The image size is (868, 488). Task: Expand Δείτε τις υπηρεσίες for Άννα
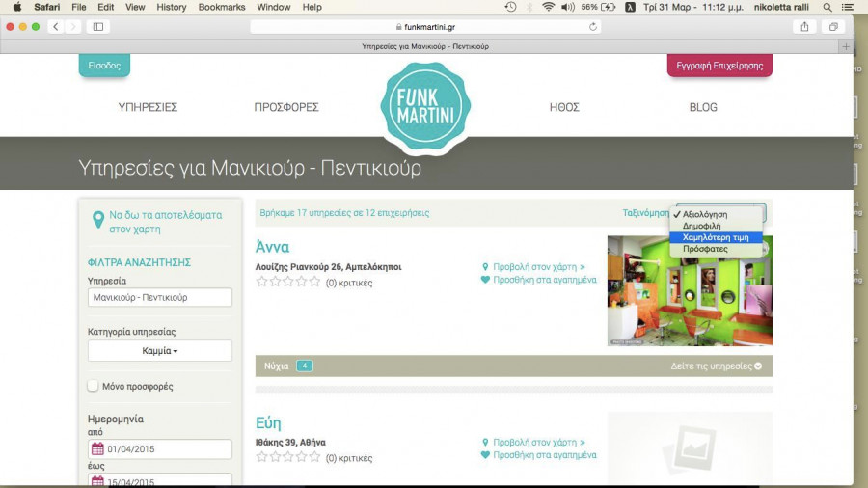click(x=716, y=366)
